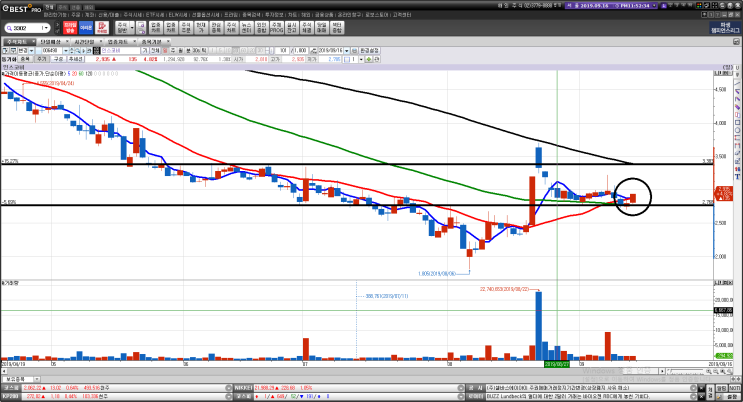The height and width of the screenshot is (402, 743).
Task: Click the horizontal zoom slider below the chart
Action: pyautogui.click(x=685, y=371)
